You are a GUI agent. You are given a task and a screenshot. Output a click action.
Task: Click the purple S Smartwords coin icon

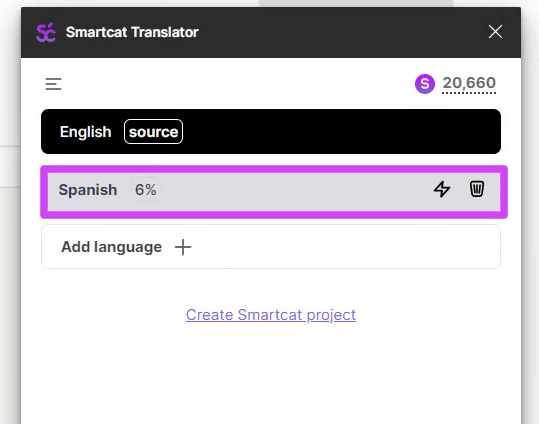(x=425, y=84)
